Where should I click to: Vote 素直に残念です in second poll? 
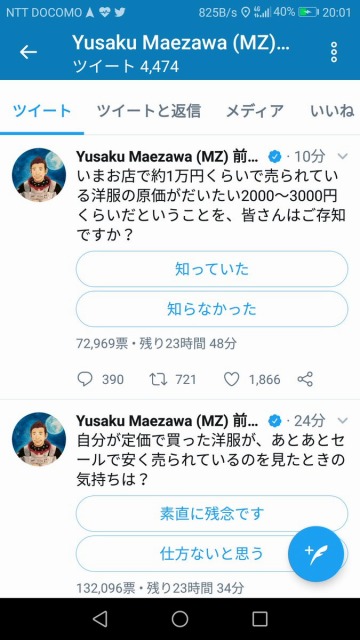click(x=212, y=513)
